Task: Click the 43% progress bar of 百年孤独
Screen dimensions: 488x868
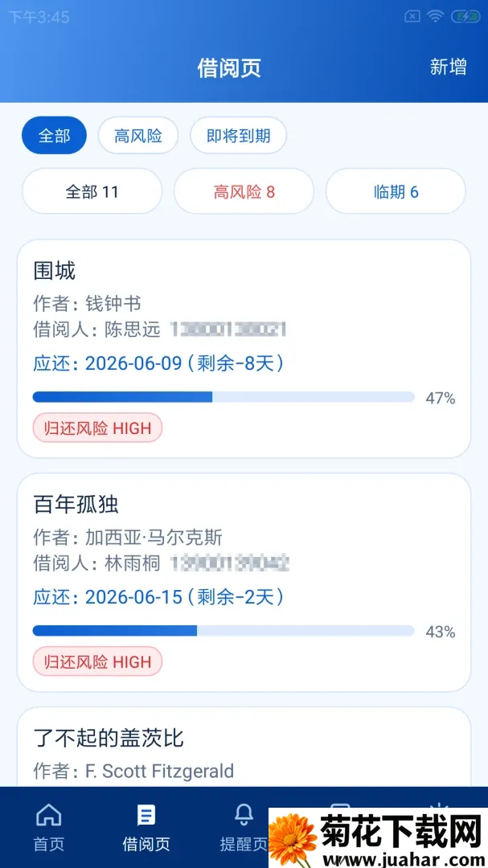Action: [x=223, y=631]
